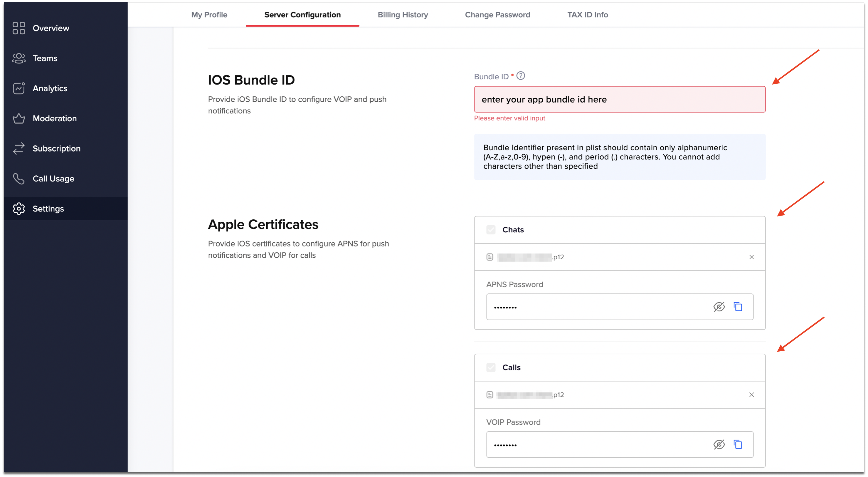Viewport: 868px width, 477px height.
Task: Show the APNS password
Action: pos(719,307)
